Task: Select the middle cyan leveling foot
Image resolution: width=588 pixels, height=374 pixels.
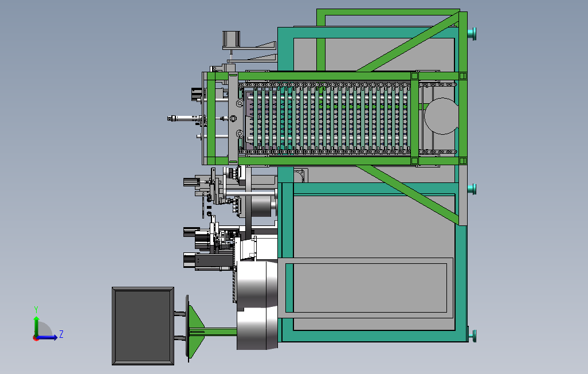Action: 472,189
